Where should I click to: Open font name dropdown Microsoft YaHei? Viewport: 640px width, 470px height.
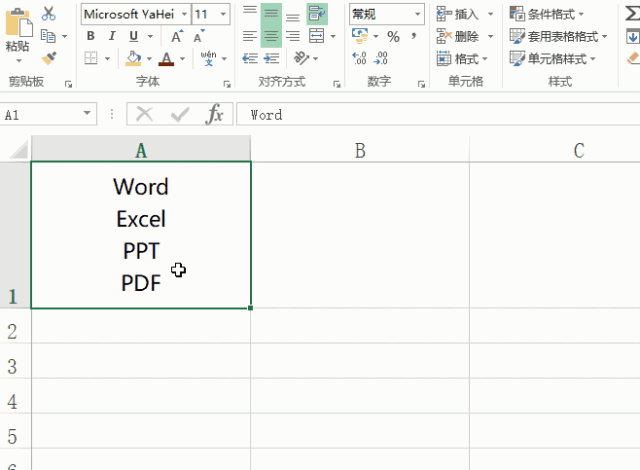point(184,14)
